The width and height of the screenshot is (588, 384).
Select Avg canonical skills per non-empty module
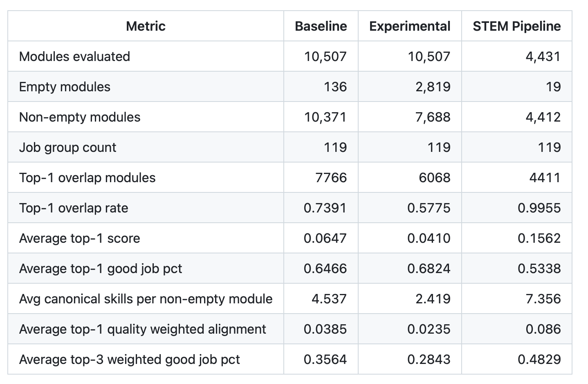(146, 299)
